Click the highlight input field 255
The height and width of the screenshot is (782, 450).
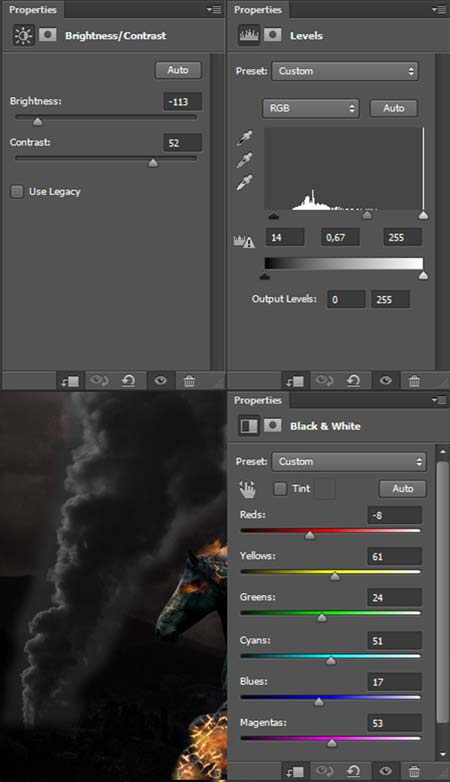pyautogui.click(x=402, y=237)
